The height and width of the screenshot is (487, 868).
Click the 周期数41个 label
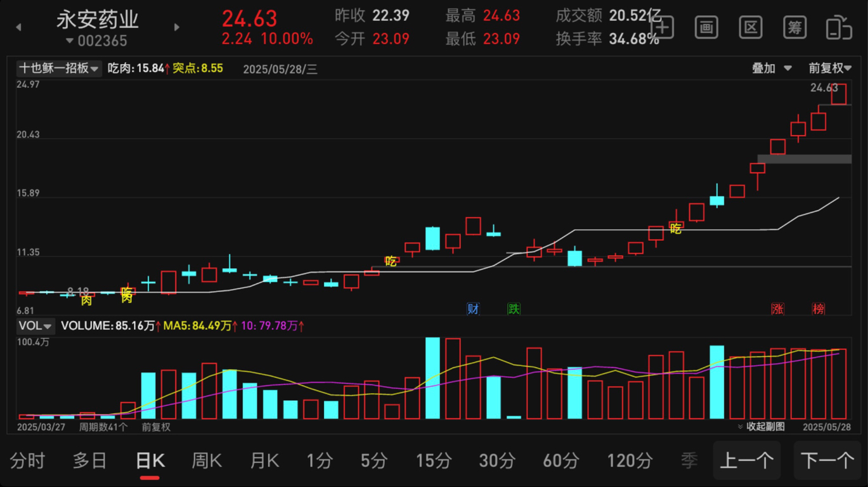[103, 427]
